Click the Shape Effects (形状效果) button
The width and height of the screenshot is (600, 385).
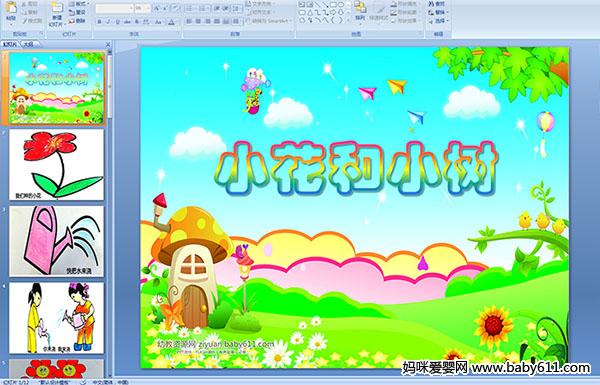pyautogui.click(x=405, y=21)
